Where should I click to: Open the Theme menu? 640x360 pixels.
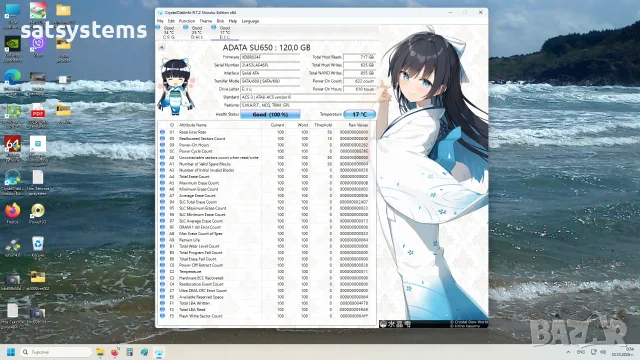[206, 21]
